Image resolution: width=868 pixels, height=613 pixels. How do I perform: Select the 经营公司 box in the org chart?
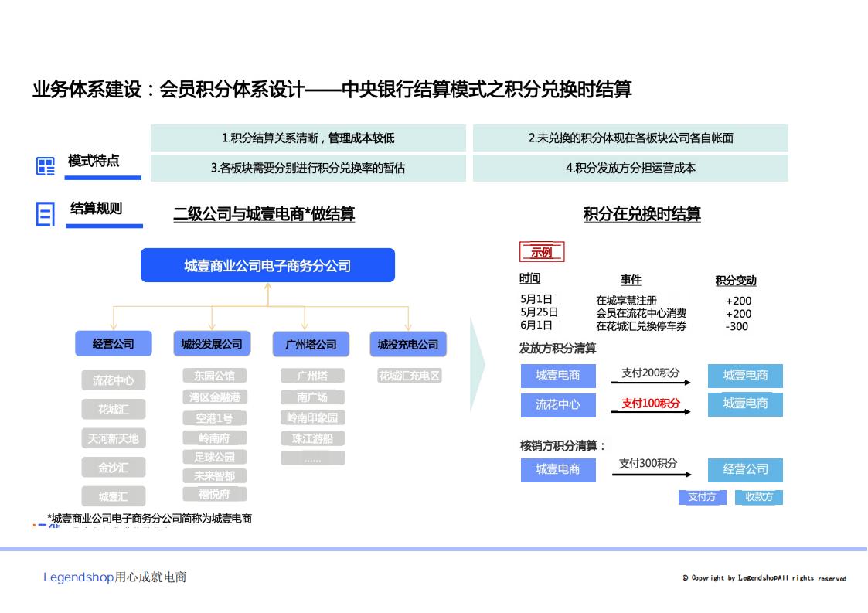coord(113,344)
